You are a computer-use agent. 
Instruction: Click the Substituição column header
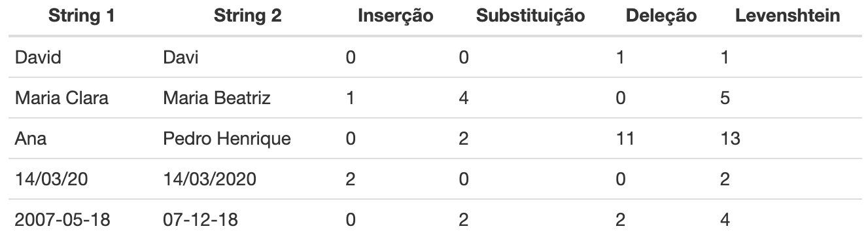pyautogui.click(x=530, y=17)
